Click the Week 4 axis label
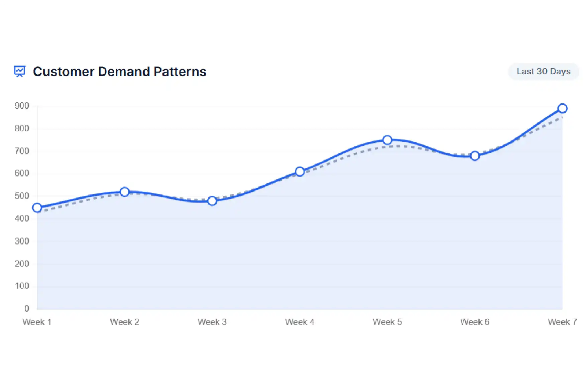The image size is (588, 389). click(x=300, y=322)
